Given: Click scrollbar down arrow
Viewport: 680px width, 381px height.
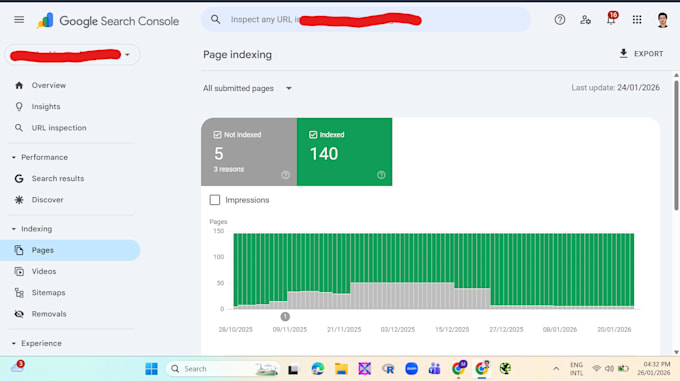Looking at the screenshot, I should [x=676, y=352].
